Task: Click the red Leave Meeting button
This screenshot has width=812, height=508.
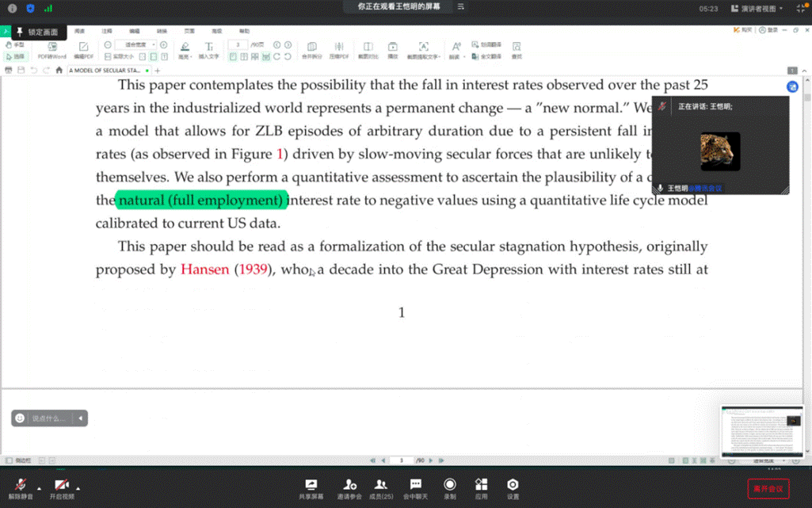Action: [x=768, y=488]
